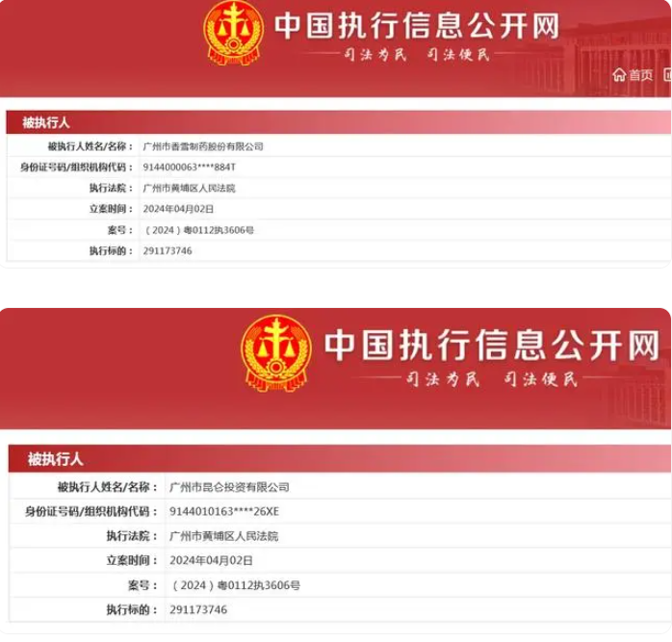
Task: Click the 身份证号码/组织机构代码 label beside 9144000063****884T
Action: click(x=76, y=167)
